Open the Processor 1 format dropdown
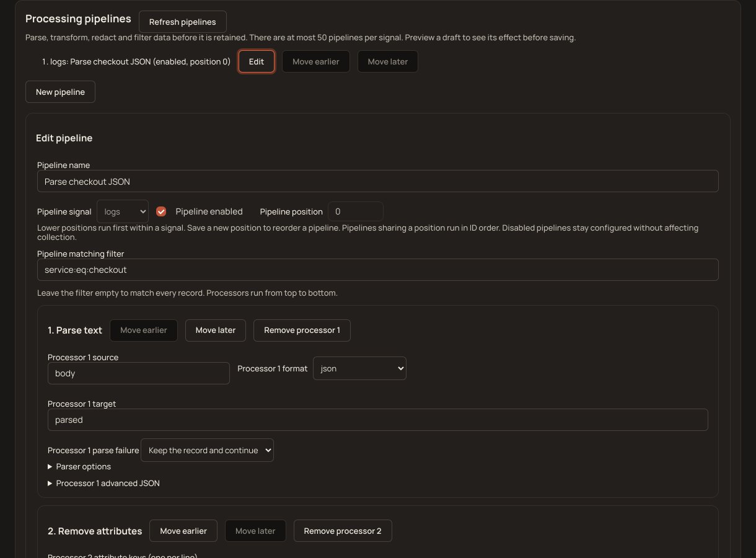Screen dimensions: 756x558 [x=359, y=368]
